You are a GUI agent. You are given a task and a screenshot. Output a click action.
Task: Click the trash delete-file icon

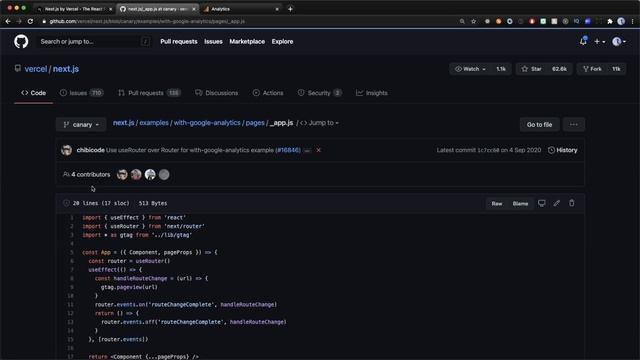click(x=572, y=203)
